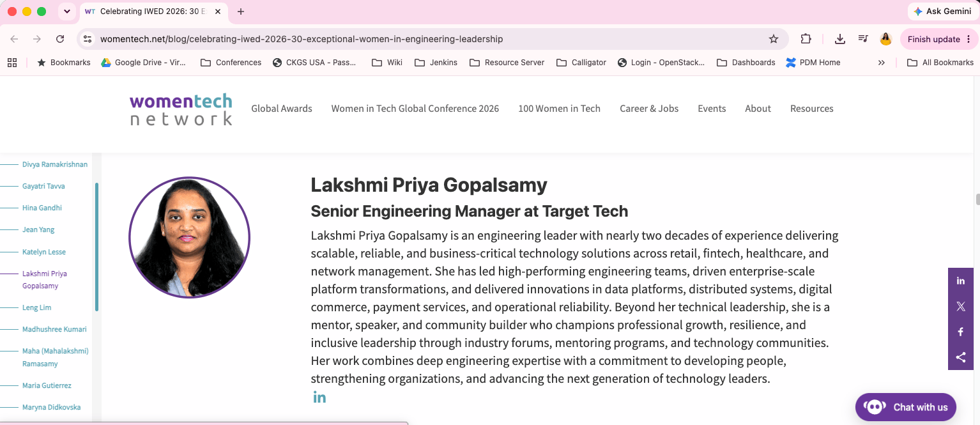Viewport: 980px width, 425px height.
Task: Select Lakshmi Priya Gopalsamy in sidebar
Action: [45, 280]
